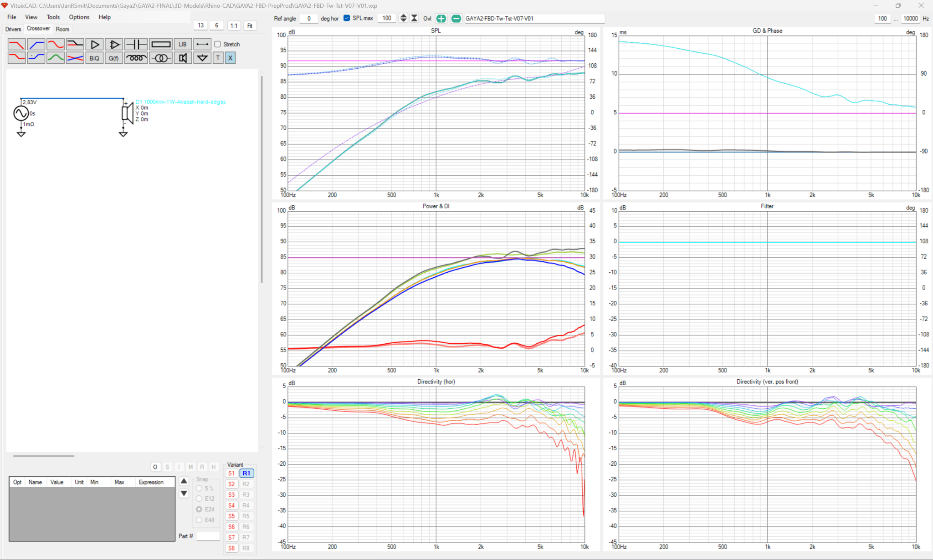Add the blue dotted shelving filter block
The image size is (933, 560).
[36, 58]
